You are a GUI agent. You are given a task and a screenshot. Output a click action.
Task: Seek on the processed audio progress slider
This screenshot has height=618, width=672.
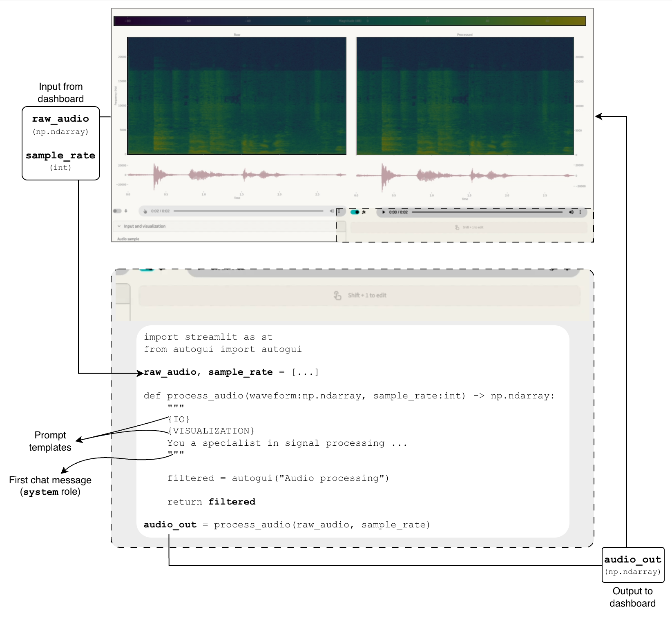click(487, 212)
